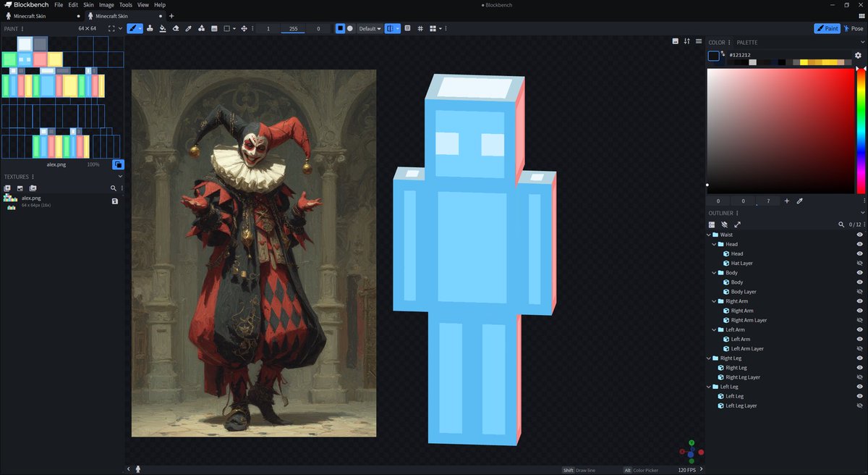Collapse the Textures panel

click(x=120, y=177)
